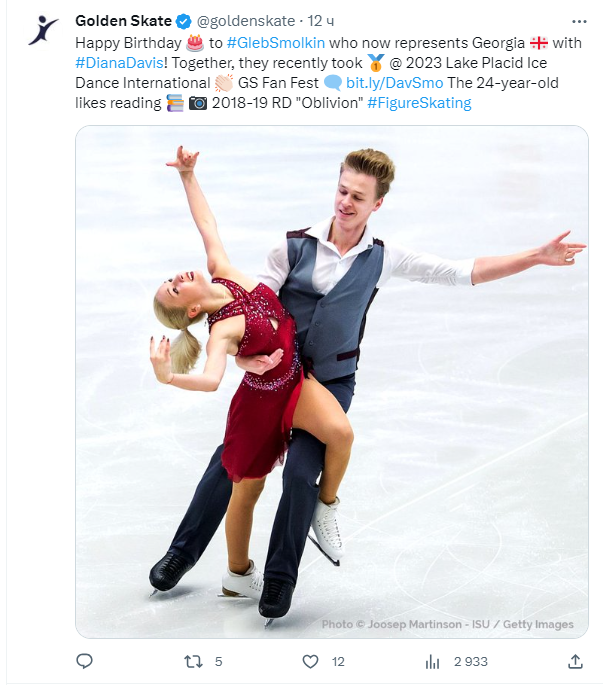
Task: Click the retweet arrows icon
Action: click(193, 661)
